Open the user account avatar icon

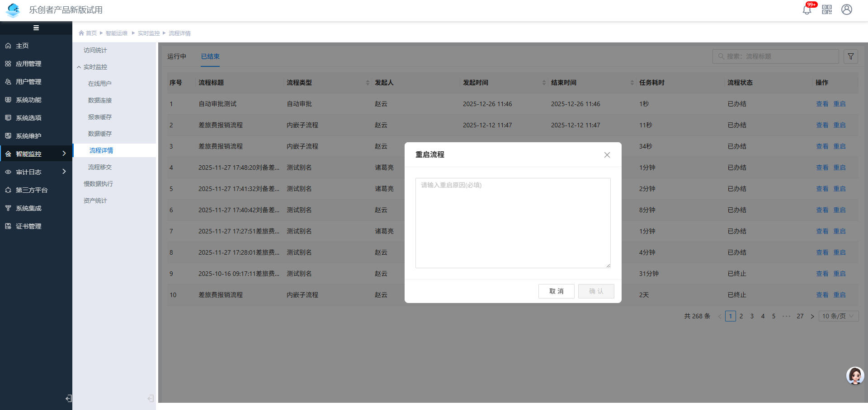pyautogui.click(x=847, y=9)
